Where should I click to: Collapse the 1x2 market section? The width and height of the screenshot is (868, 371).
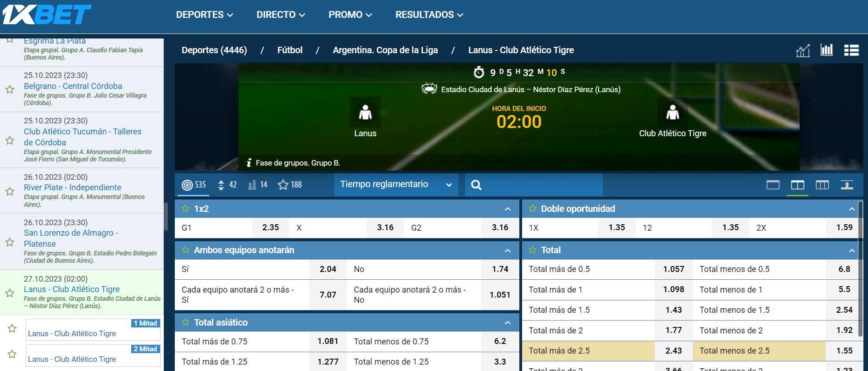(x=507, y=209)
